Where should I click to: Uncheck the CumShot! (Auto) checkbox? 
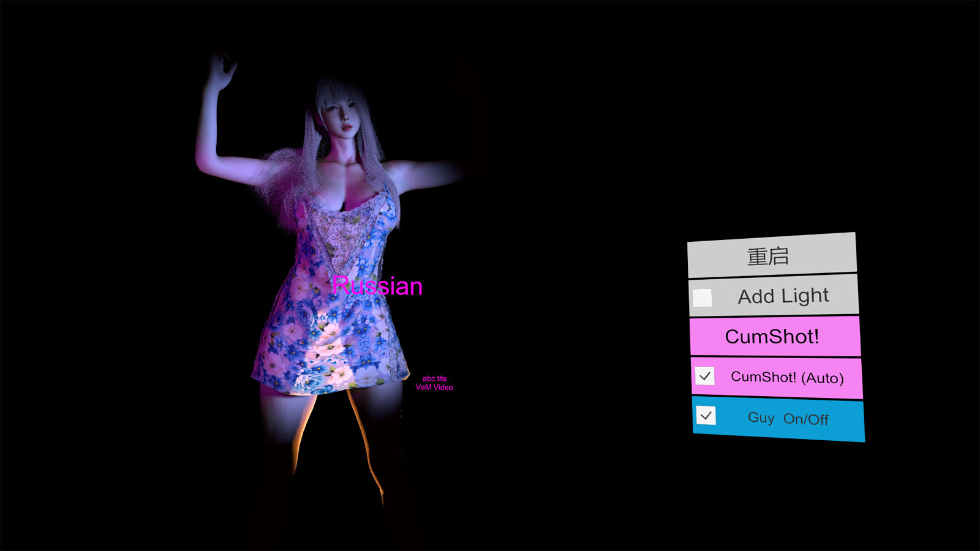pyautogui.click(x=705, y=376)
